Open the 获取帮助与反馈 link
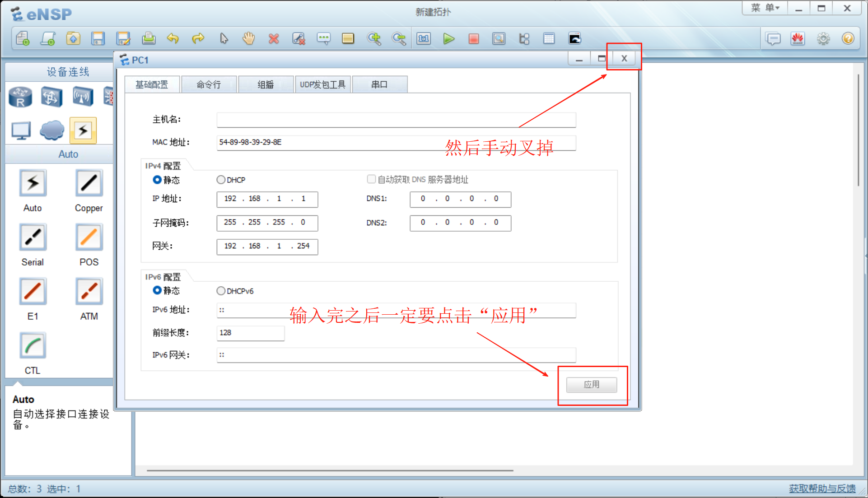The width and height of the screenshot is (868, 498). [x=822, y=489]
